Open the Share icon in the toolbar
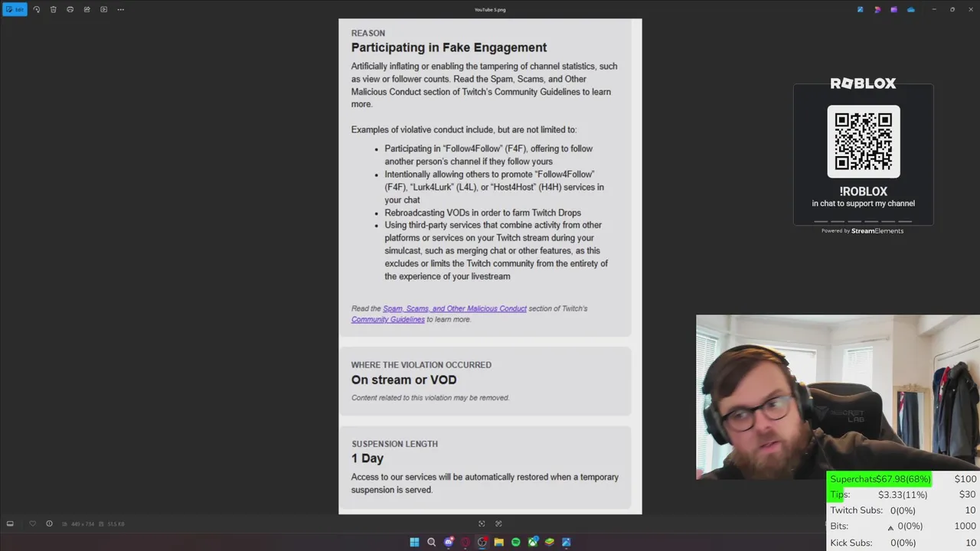The height and width of the screenshot is (551, 980). click(87, 9)
